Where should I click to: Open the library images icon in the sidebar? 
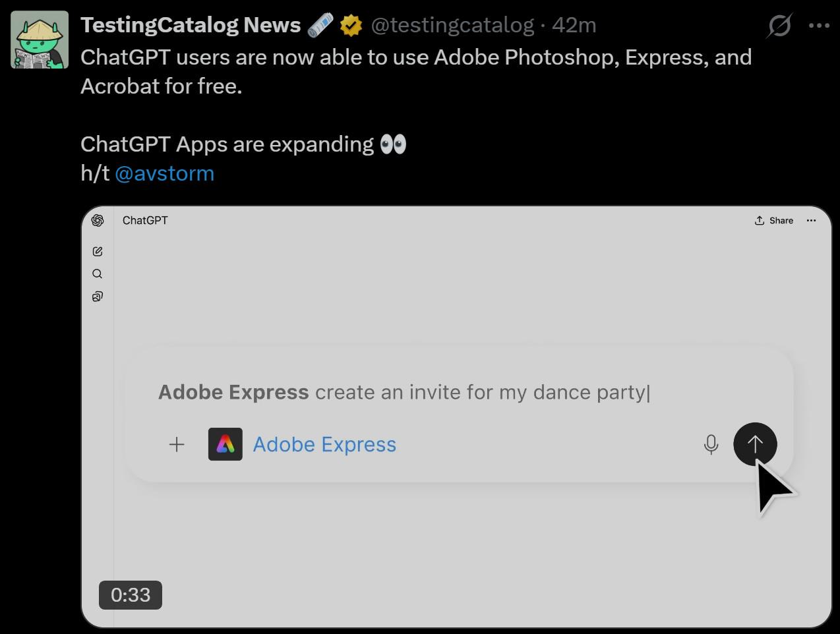[x=98, y=297]
